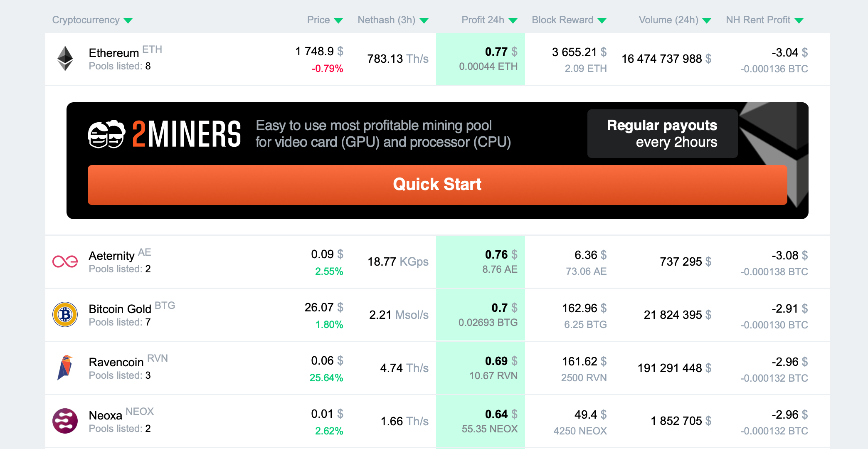Image resolution: width=868 pixels, height=449 pixels.
Task: Click the Bitcoin Gold coin icon
Action: coord(65,314)
